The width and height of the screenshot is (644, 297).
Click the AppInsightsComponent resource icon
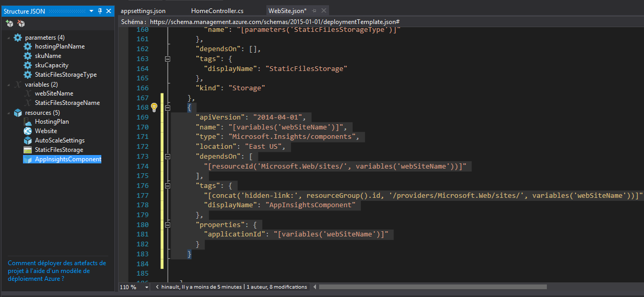(x=28, y=159)
